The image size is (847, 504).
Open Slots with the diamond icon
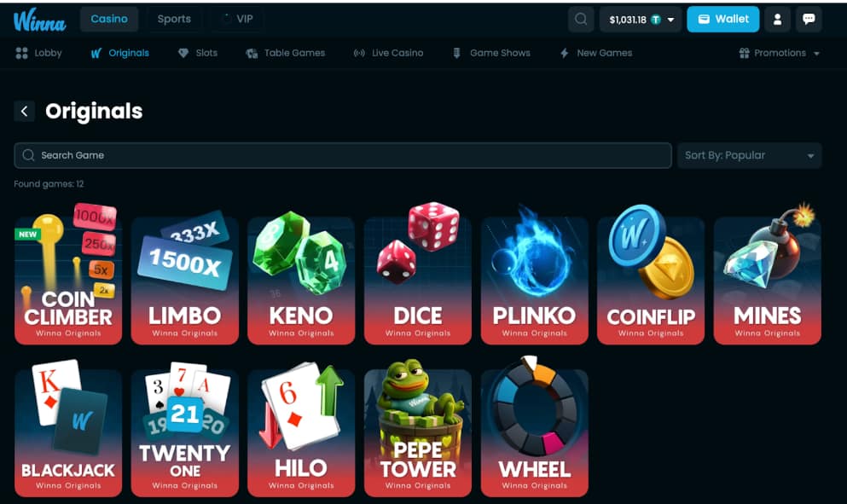198,53
